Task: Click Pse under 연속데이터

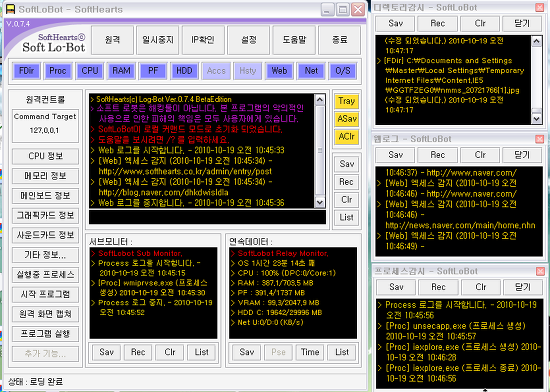Action: pos(278,352)
